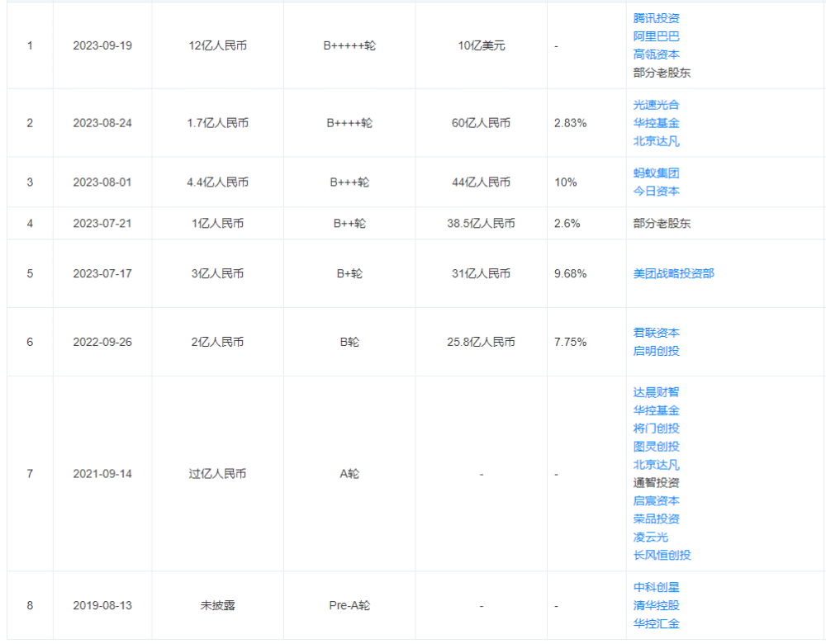Open the 图灵创投 investor link
Image resolution: width=826 pixels, height=644 pixels.
[x=656, y=447]
